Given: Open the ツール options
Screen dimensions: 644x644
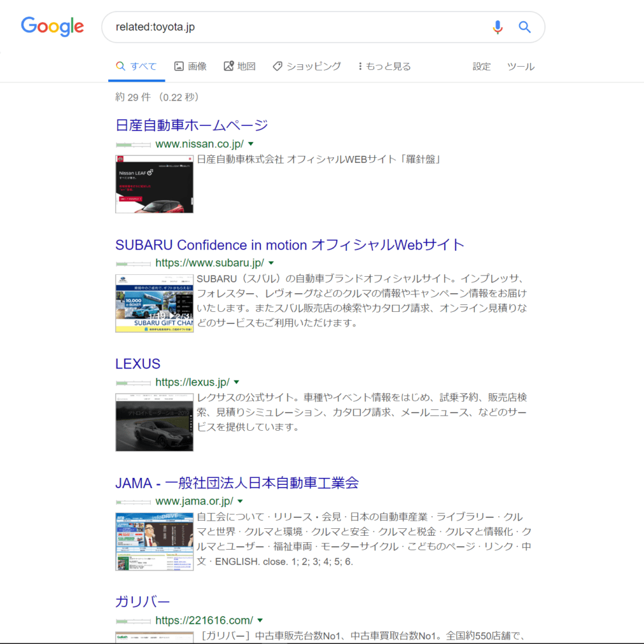Looking at the screenshot, I should pos(520,67).
